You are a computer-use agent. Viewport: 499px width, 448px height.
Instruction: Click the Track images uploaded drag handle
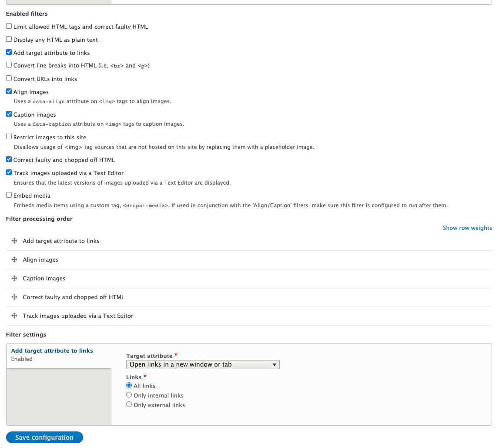click(14, 316)
